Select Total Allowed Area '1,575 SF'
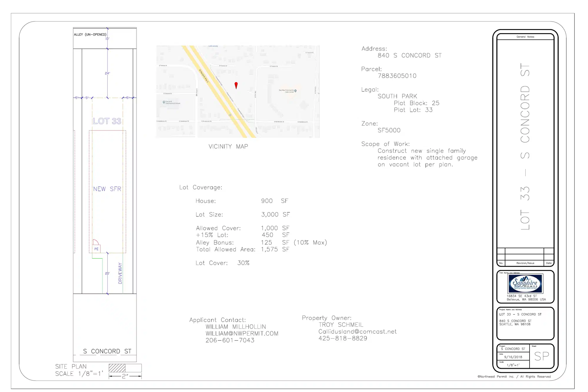The height and width of the screenshot is (392, 588). (275, 249)
